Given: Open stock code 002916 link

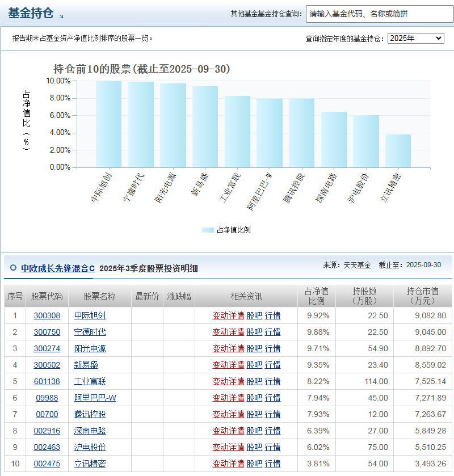Looking at the screenshot, I should (x=47, y=431).
